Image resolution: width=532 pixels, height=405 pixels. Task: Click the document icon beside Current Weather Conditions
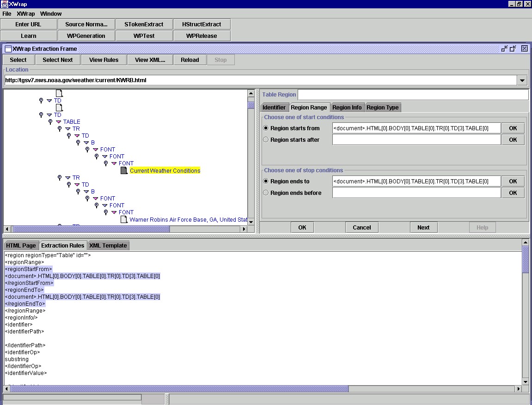[x=124, y=171]
